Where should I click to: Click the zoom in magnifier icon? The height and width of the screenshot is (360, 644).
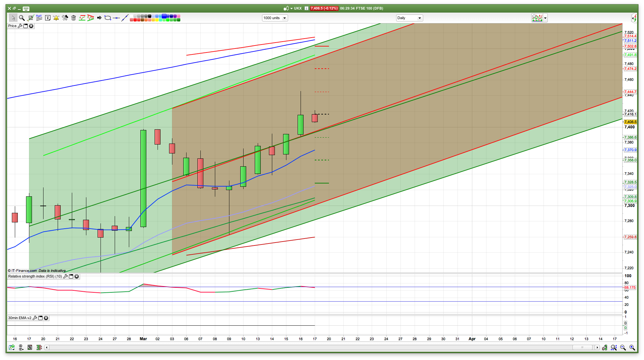[x=632, y=347]
